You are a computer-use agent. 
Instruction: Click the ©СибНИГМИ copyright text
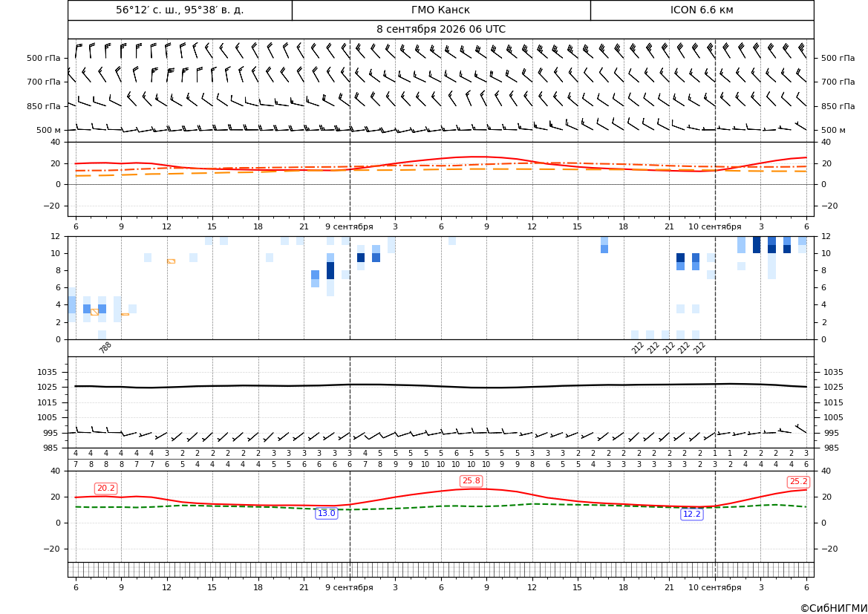(833, 608)
